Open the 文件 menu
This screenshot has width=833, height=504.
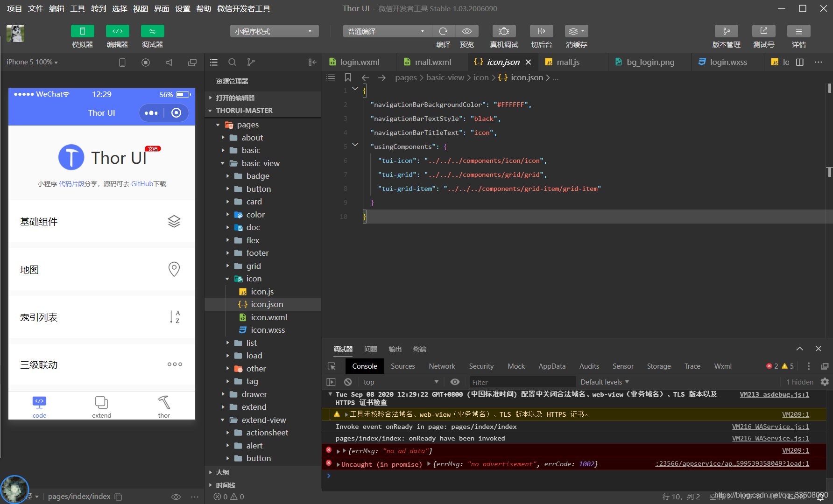pyautogui.click(x=35, y=8)
